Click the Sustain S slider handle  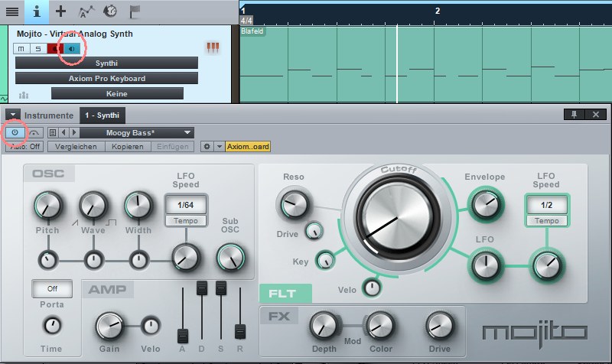[x=221, y=288]
